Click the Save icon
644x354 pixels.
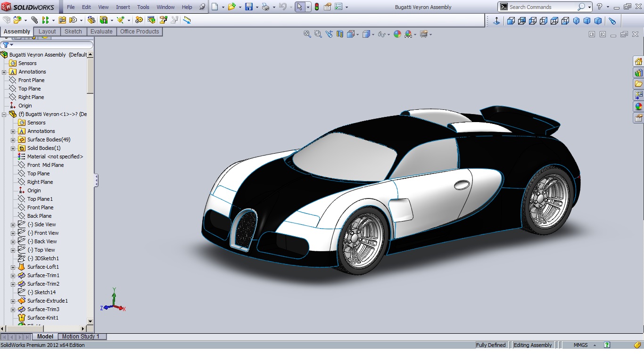(x=249, y=7)
